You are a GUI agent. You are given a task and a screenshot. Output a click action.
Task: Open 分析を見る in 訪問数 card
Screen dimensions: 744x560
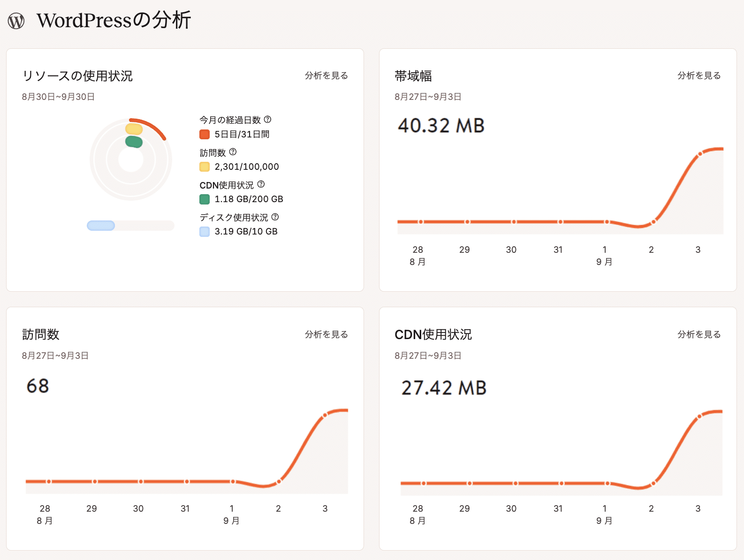point(326,334)
